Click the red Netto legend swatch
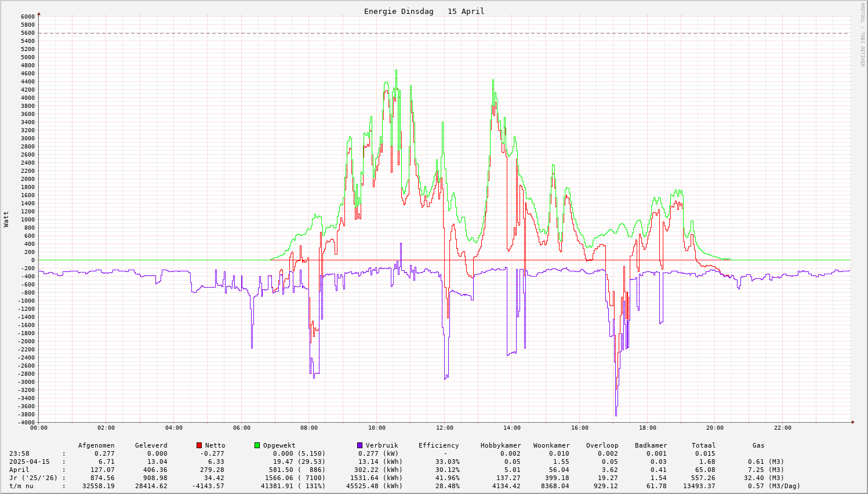The height and width of the screenshot is (494, 868). (199, 445)
